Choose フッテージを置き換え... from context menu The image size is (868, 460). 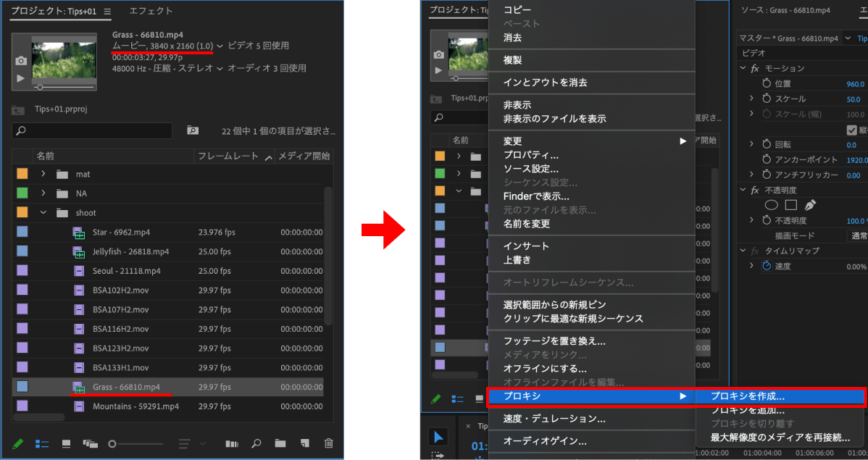(554, 341)
